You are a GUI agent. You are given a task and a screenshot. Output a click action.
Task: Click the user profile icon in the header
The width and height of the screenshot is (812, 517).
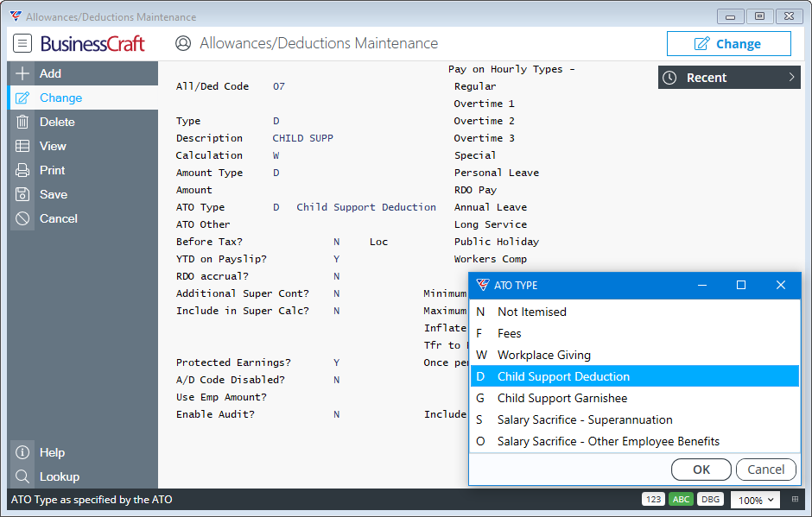coord(183,43)
